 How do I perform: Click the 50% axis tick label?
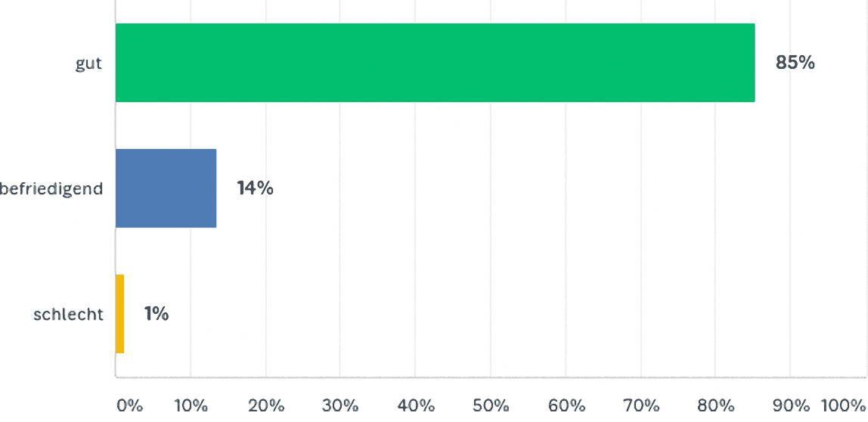(491, 406)
